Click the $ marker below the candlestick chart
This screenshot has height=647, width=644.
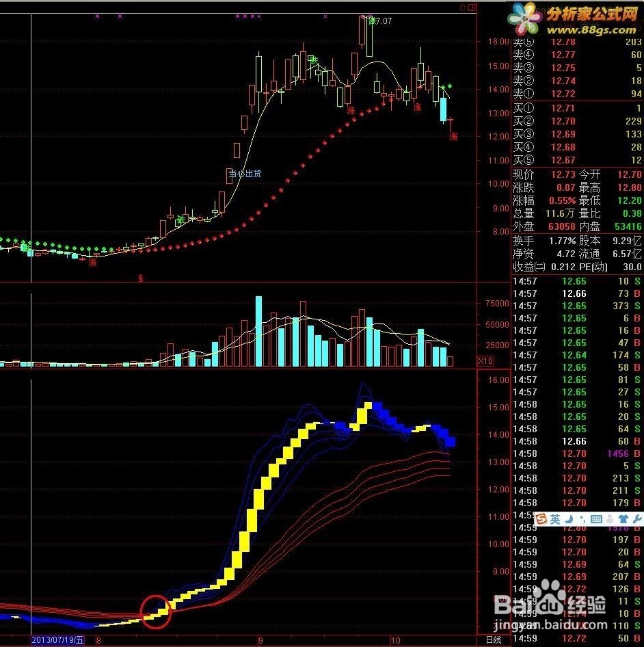click(x=140, y=278)
